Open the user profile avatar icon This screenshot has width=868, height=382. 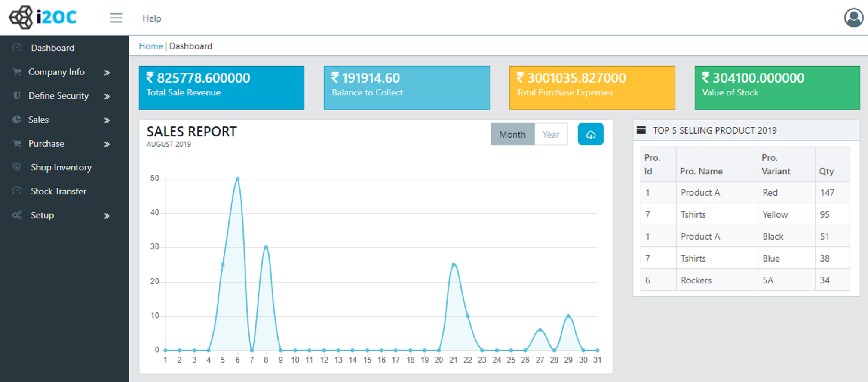853,18
